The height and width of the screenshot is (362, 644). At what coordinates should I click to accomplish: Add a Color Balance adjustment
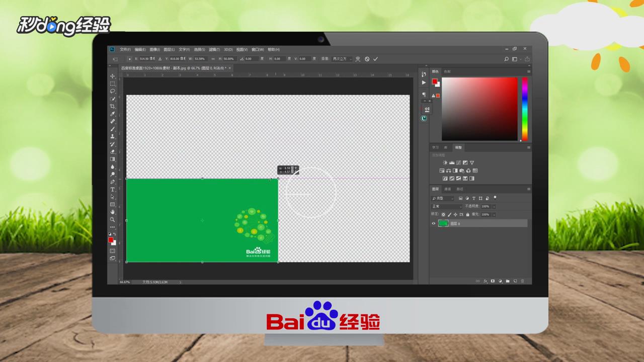click(x=448, y=171)
